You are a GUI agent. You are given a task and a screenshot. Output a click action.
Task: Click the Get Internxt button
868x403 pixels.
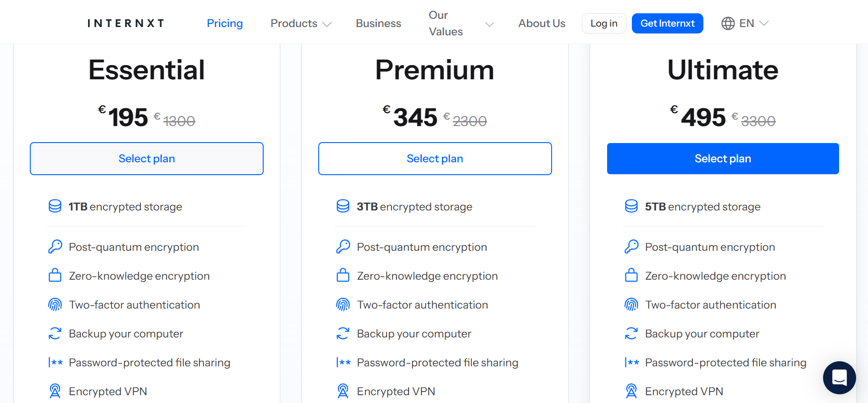click(x=667, y=23)
